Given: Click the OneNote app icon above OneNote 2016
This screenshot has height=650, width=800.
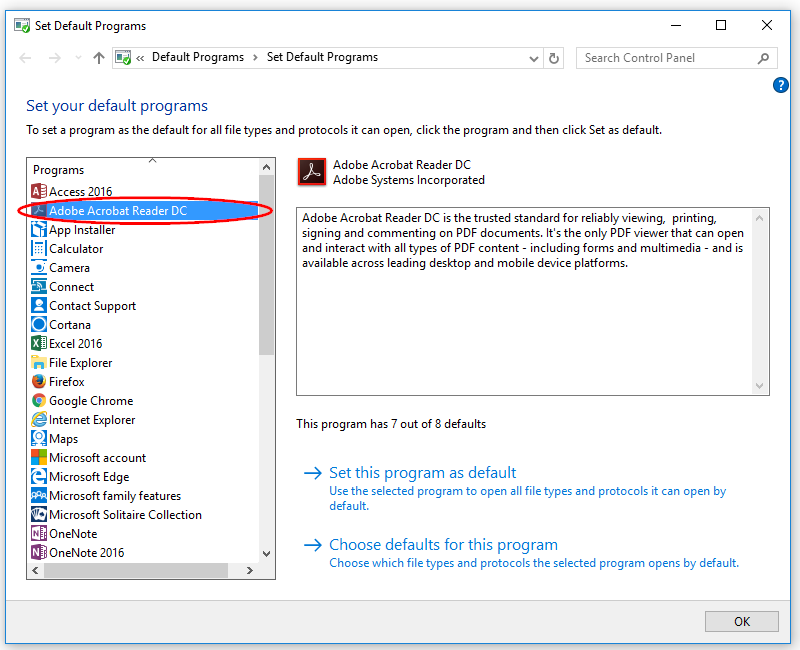Looking at the screenshot, I should pyautogui.click(x=39, y=533).
